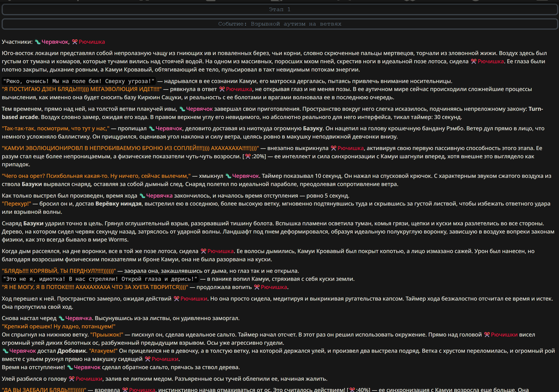Click the scissors icon after "продолжала вопить"

coord(257,287)
